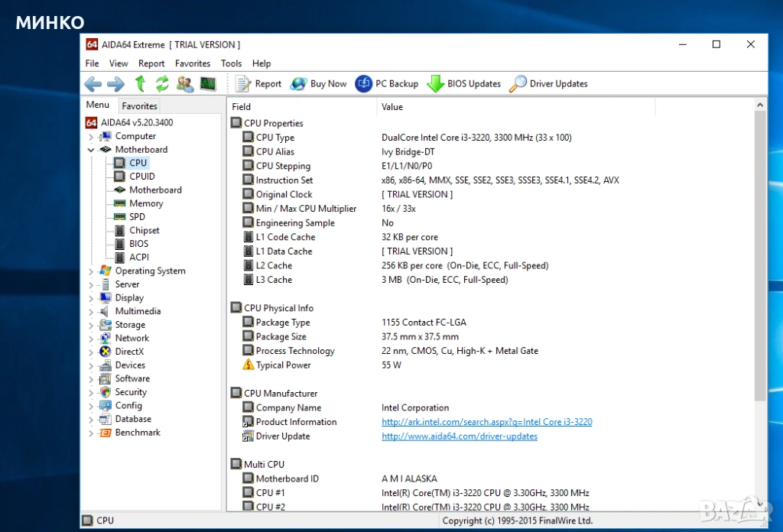Click the Driver Updates magnifier button
Viewport: 783px width, 532px height.
pyautogui.click(x=549, y=84)
